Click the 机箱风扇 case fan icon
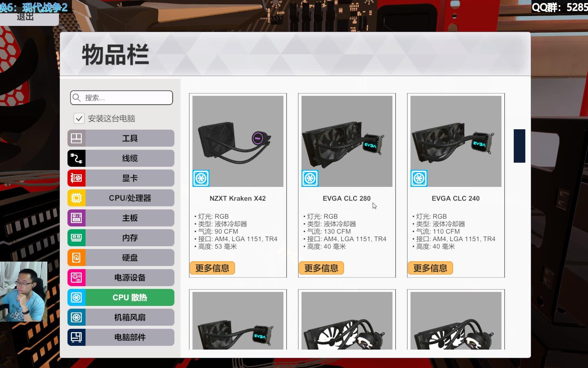Viewport: 588px width, 368px height. pyautogui.click(x=76, y=318)
